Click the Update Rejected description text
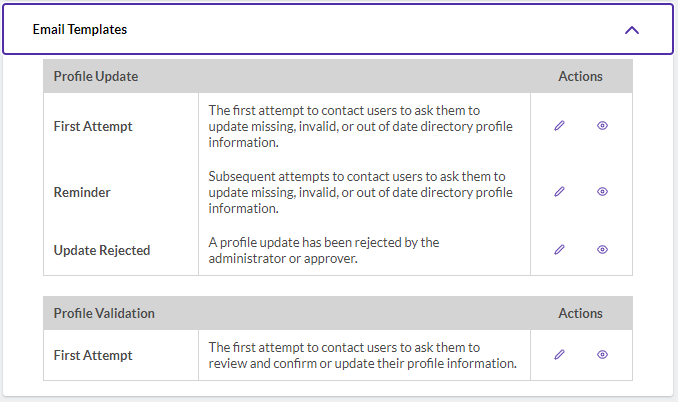Screen dimensions: 678x402 coord(323,250)
